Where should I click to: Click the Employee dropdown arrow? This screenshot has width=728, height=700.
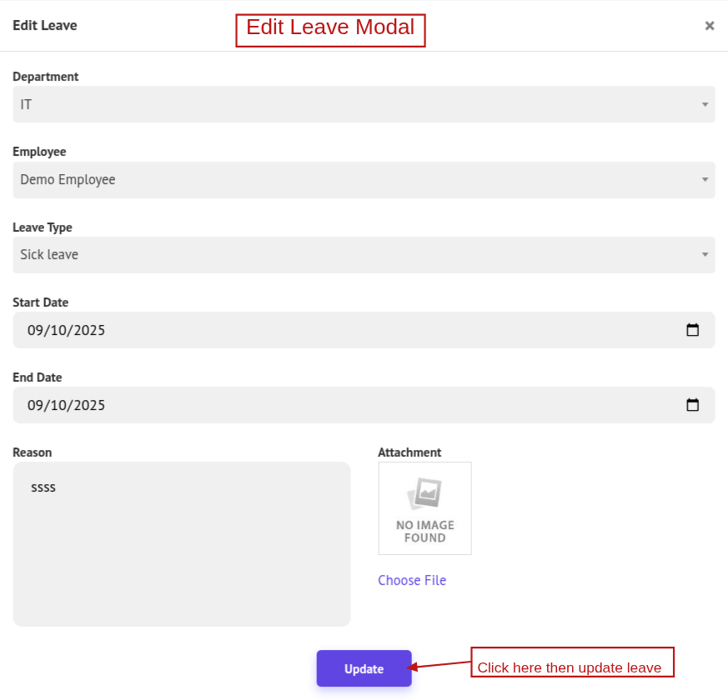point(705,180)
